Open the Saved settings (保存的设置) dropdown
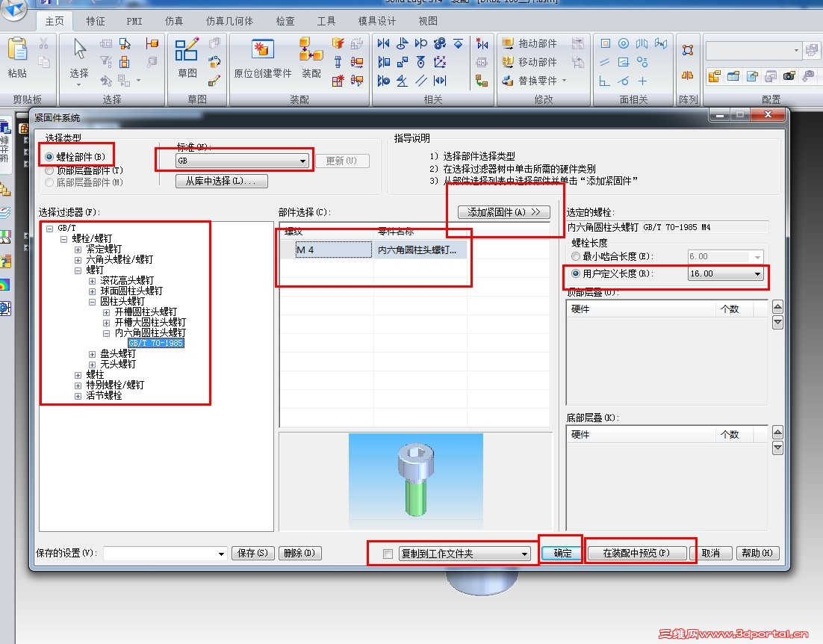 pyautogui.click(x=165, y=553)
